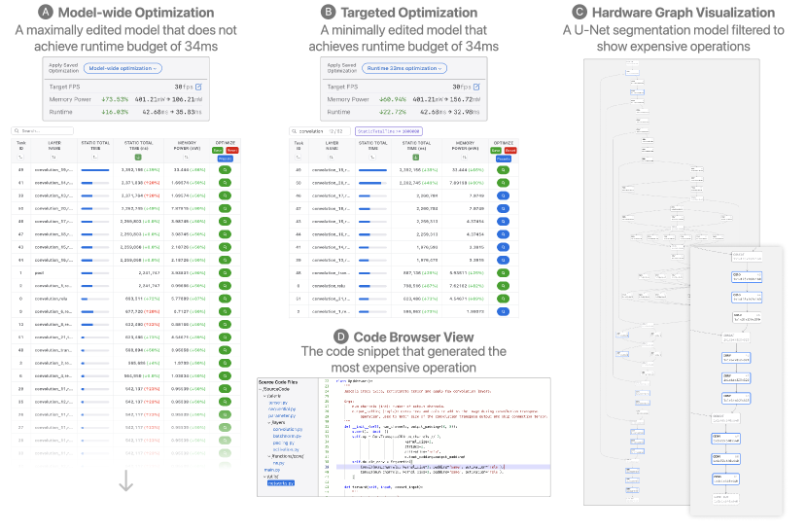Click the pool row's Static Total Time bar

(95, 273)
